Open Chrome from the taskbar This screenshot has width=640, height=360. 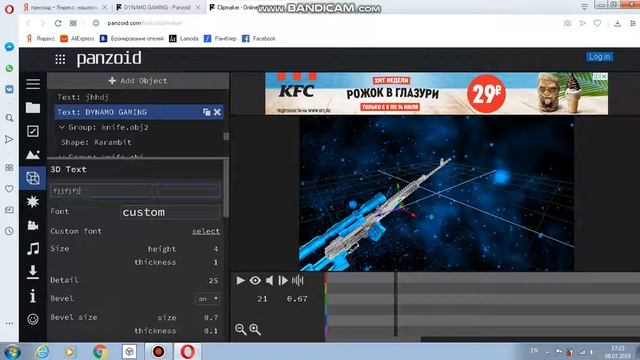pos(100,351)
